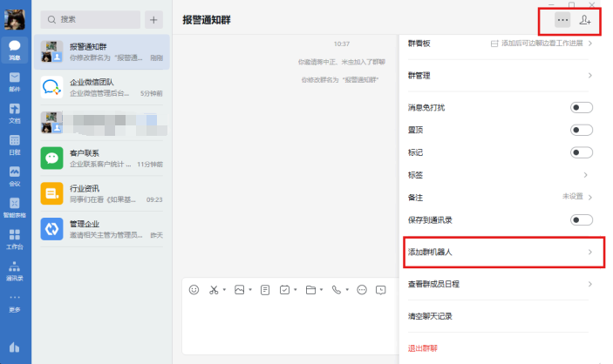This screenshot has width=613, height=364.
Task: Click the 10:37 timestamp in chat
Action: 342,44
